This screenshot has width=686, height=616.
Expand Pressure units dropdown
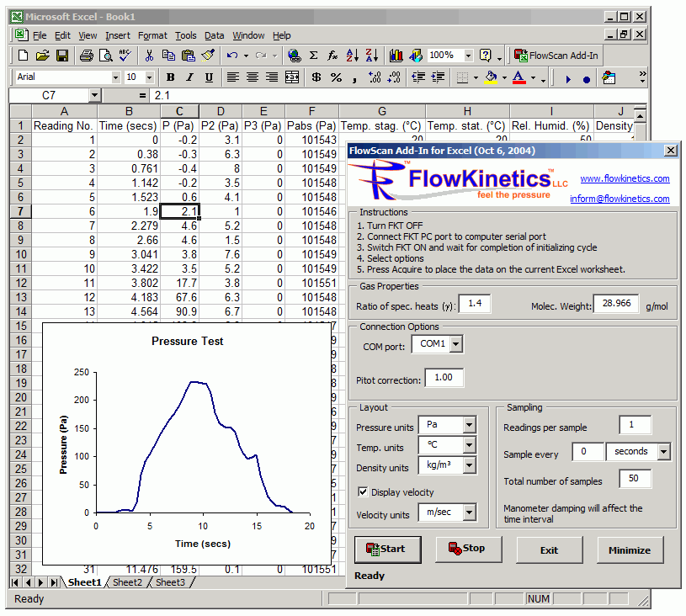470,425
